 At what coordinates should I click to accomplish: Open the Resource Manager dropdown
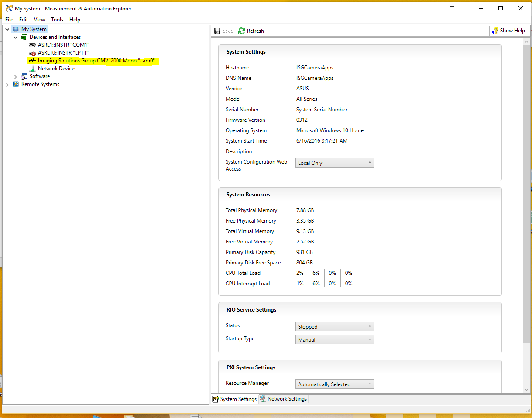point(335,384)
